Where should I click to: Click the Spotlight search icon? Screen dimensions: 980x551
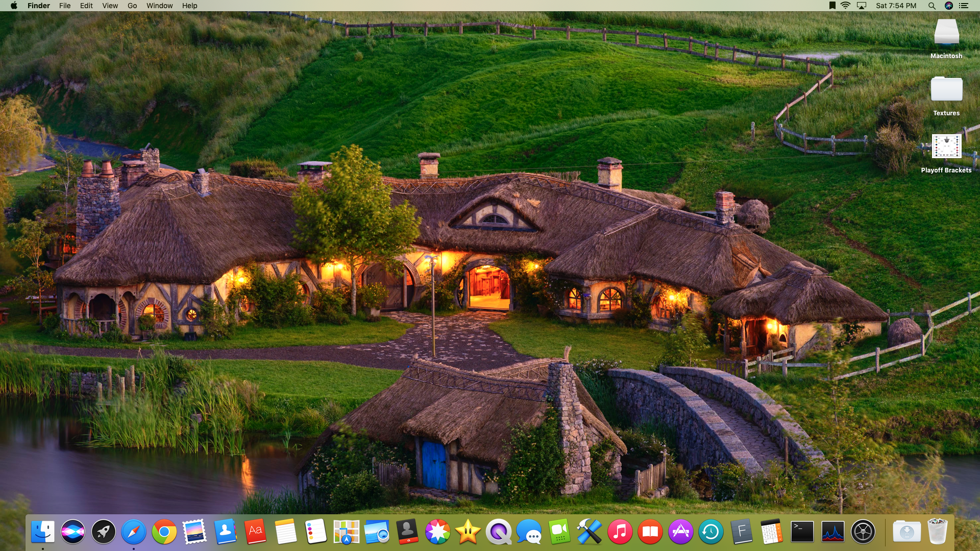click(x=932, y=6)
